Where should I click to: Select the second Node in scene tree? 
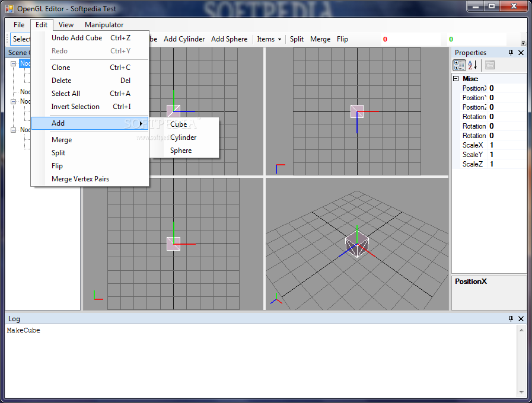[25, 92]
